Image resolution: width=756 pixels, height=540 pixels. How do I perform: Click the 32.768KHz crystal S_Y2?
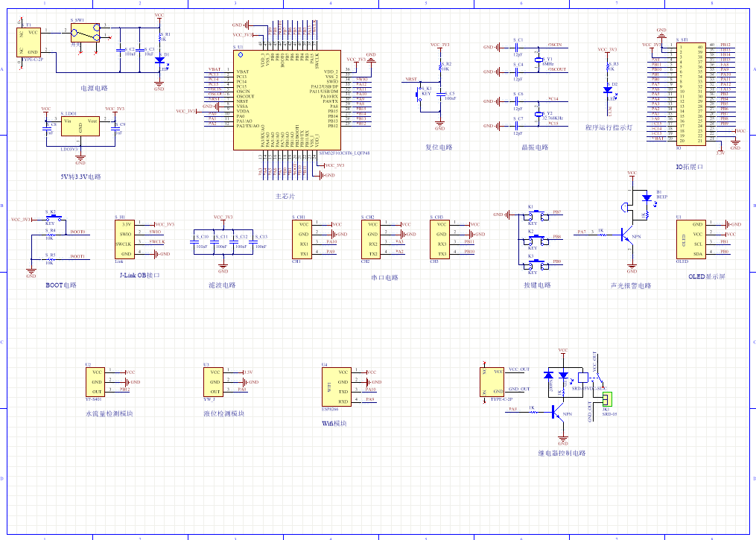pos(539,114)
